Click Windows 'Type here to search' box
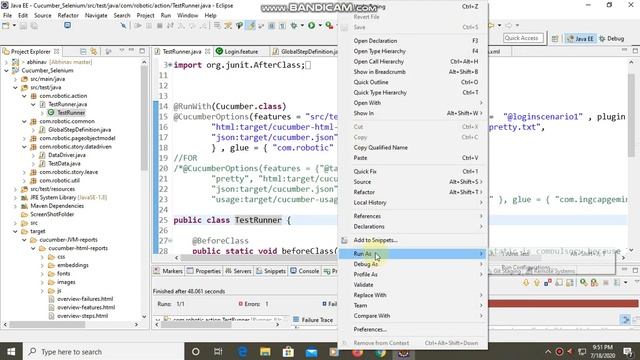 (104, 351)
